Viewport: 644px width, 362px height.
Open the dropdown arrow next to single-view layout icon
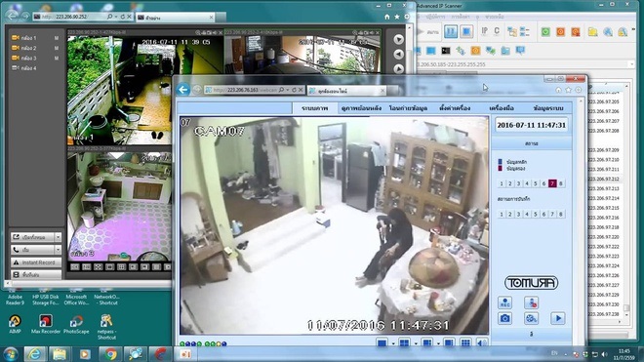(x=393, y=342)
